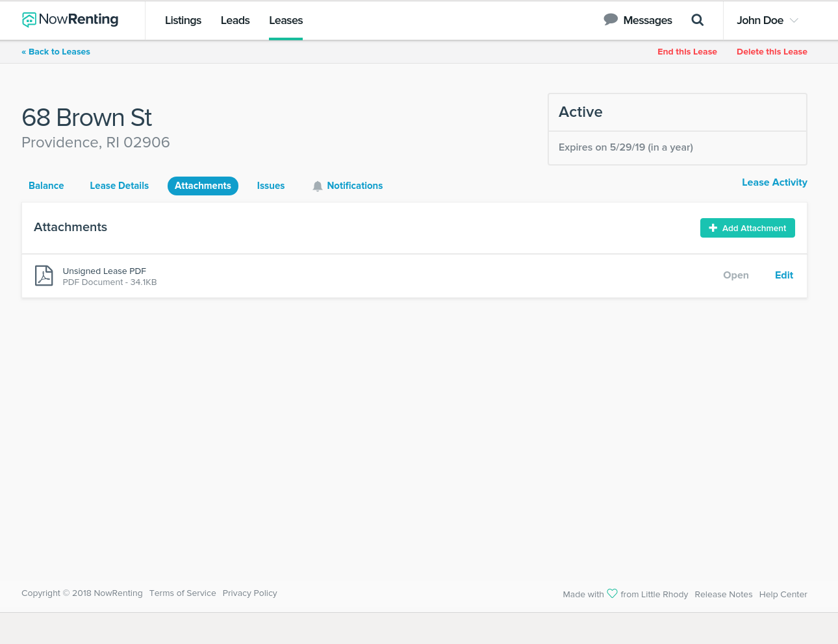This screenshot has width=838, height=644.
Task: Open the Unsigned Lease PDF attachment
Action: pyautogui.click(x=736, y=275)
